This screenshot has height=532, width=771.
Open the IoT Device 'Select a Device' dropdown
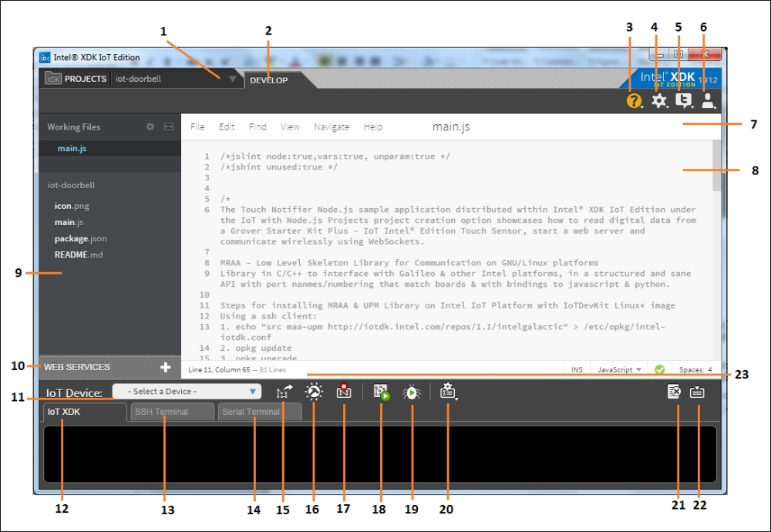187,392
